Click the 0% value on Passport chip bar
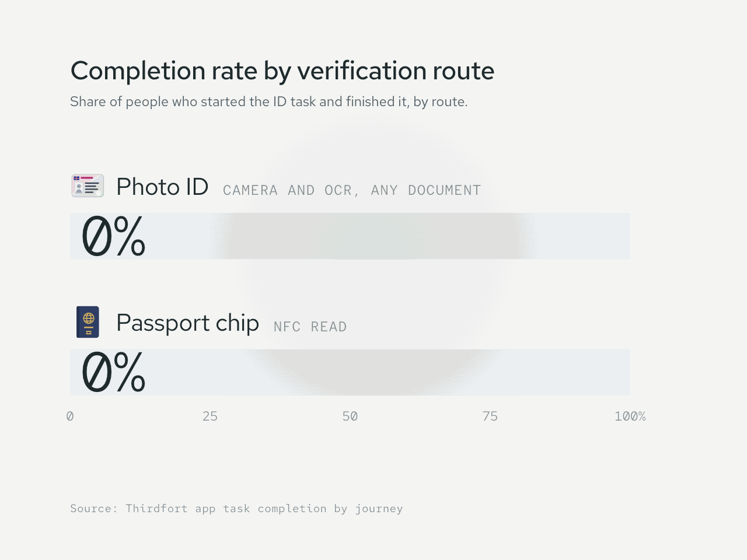 tap(113, 372)
